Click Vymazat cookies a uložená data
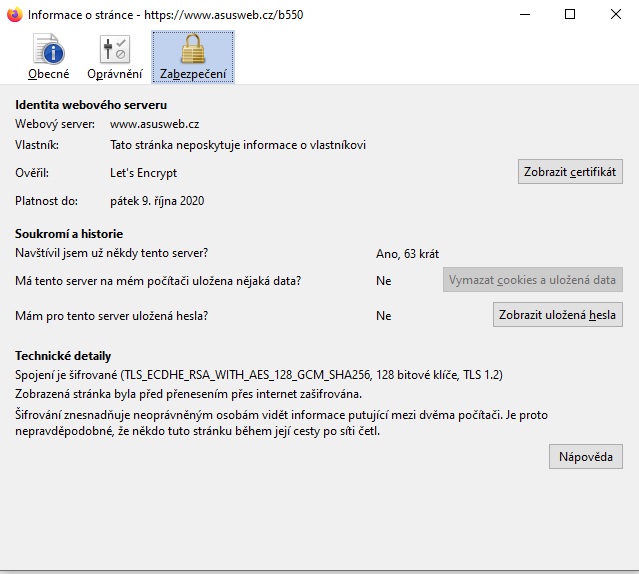Image resolution: width=639 pixels, height=574 pixels. point(533,281)
